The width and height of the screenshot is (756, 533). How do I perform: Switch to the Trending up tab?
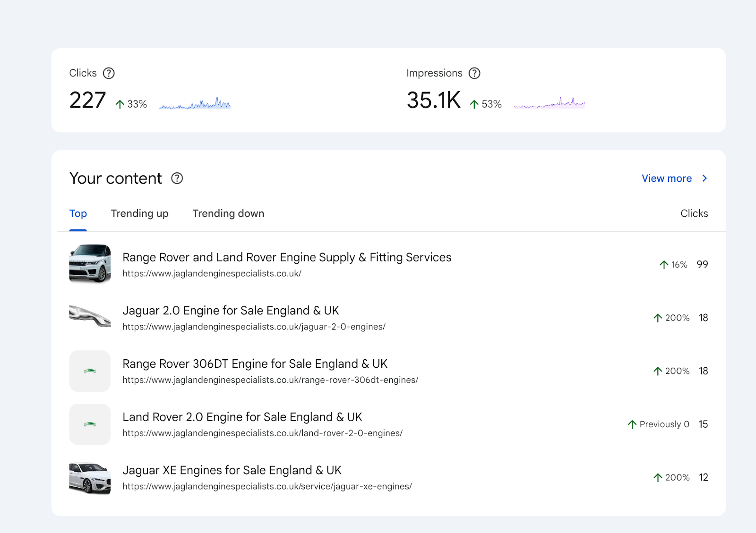(139, 214)
